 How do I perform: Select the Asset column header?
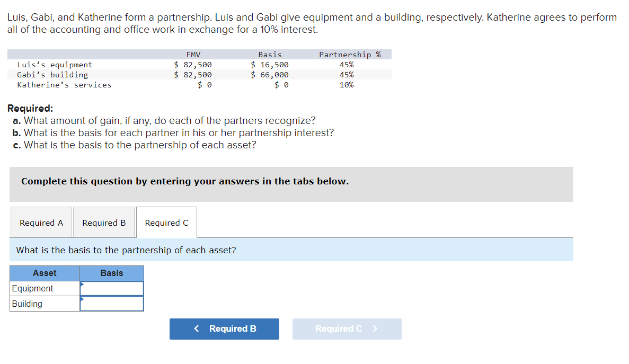45,273
